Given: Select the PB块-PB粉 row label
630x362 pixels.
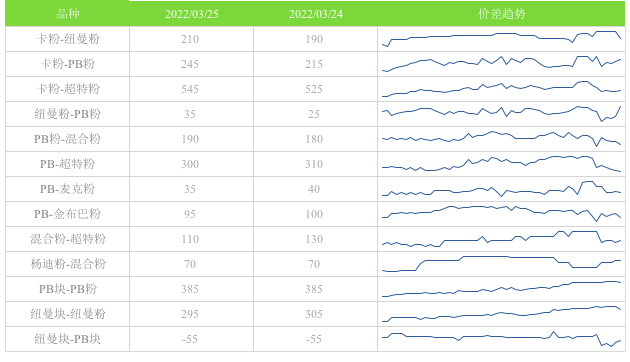Looking at the screenshot, I should click(x=68, y=289).
